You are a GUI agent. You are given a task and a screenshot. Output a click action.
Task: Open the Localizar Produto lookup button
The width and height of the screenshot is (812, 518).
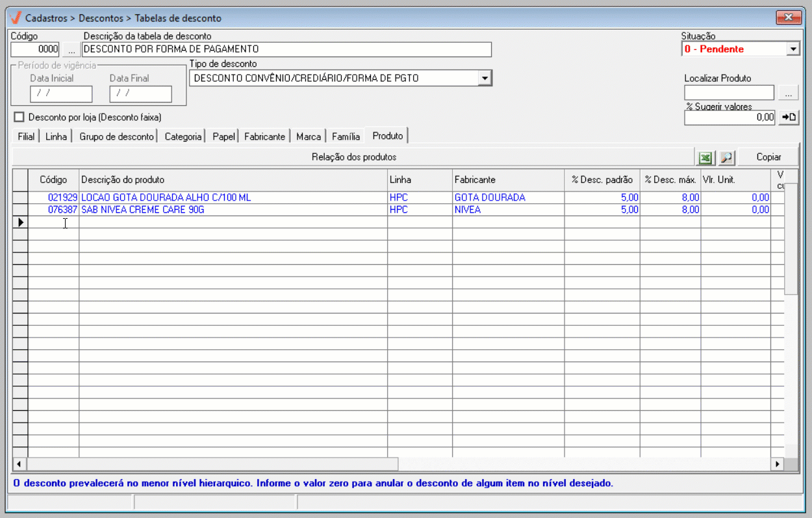tap(789, 93)
